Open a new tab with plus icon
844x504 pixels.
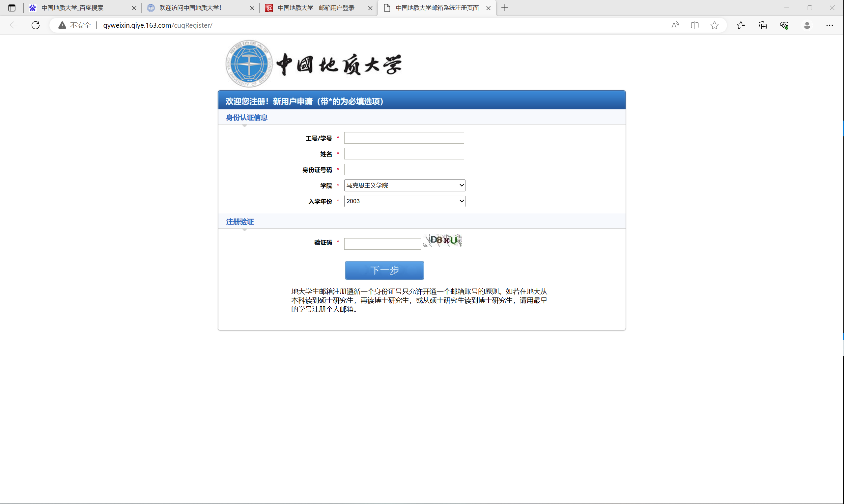click(505, 8)
